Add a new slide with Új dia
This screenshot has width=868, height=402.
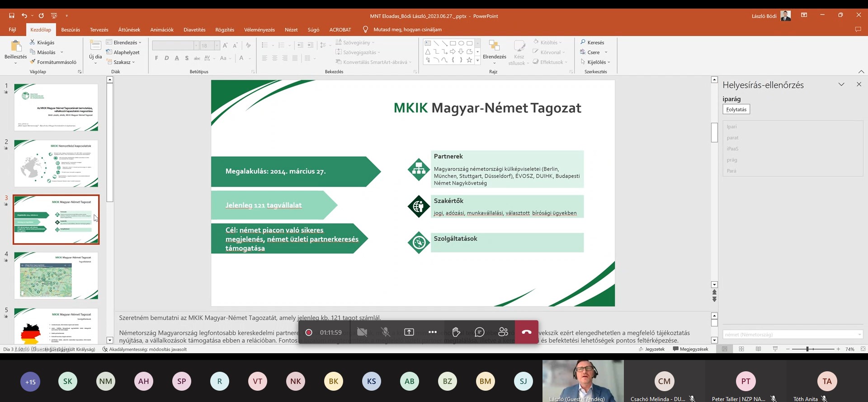(95, 52)
